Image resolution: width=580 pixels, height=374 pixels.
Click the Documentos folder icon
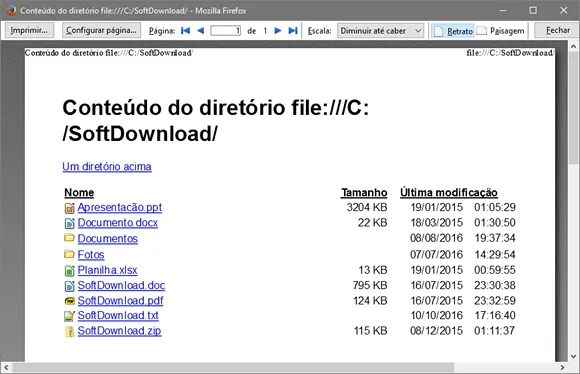(69, 237)
